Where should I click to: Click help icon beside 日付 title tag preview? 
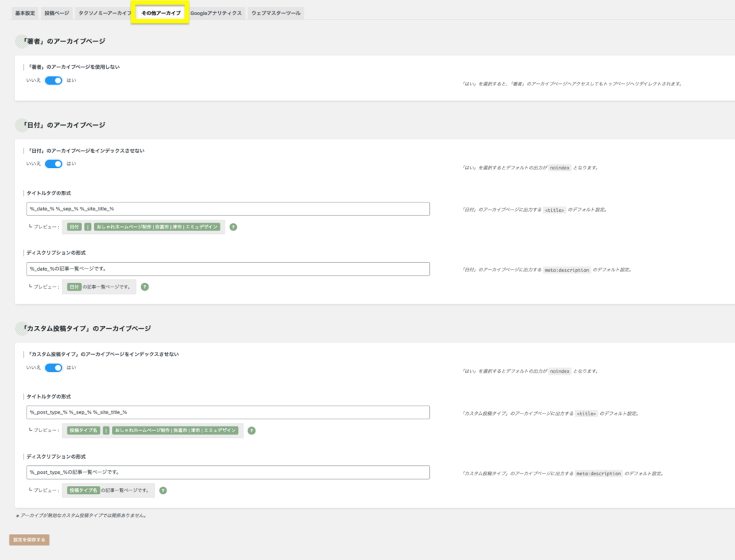tap(233, 227)
